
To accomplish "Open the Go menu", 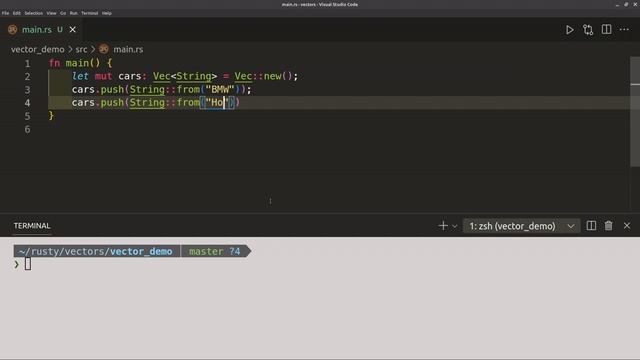I will point(63,13).
